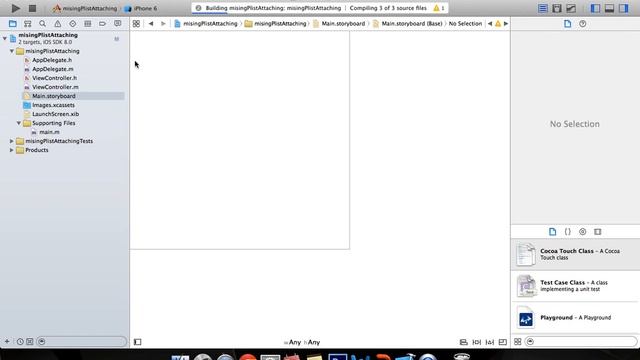This screenshot has width=640, height=360.
Task: Show the Issue navigator
Action: (58, 24)
